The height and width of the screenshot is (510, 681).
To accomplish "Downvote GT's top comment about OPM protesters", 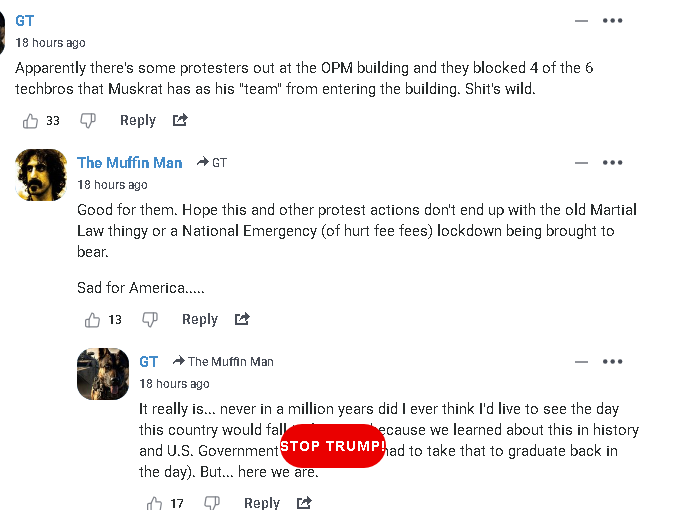I will tap(88, 121).
